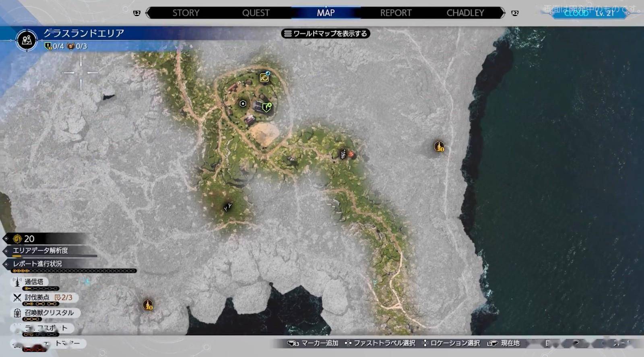Viewport: 644px width, 357px height.
Task: Select the red enemy marker on green path
Action: click(x=351, y=154)
